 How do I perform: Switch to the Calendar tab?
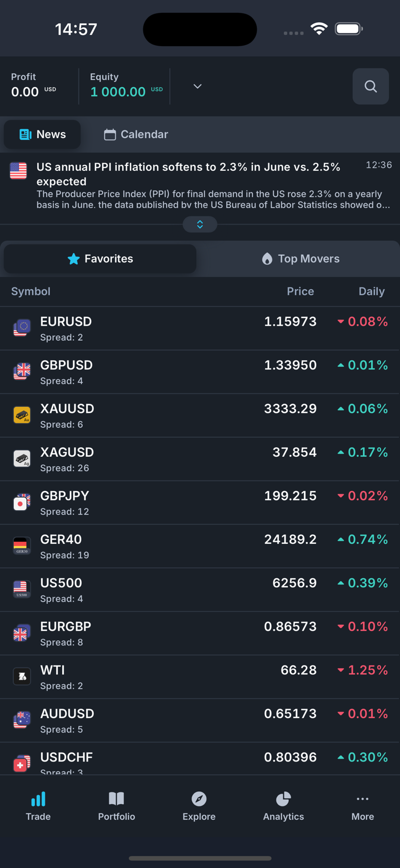click(x=136, y=134)
